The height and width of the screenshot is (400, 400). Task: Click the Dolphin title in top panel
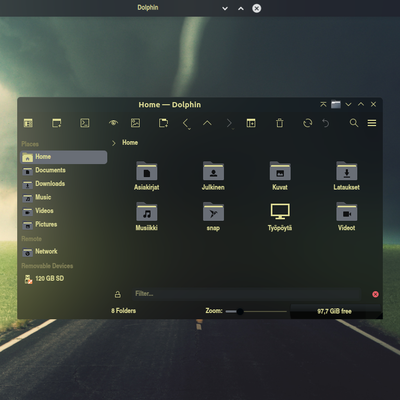[x=148, y=8]
